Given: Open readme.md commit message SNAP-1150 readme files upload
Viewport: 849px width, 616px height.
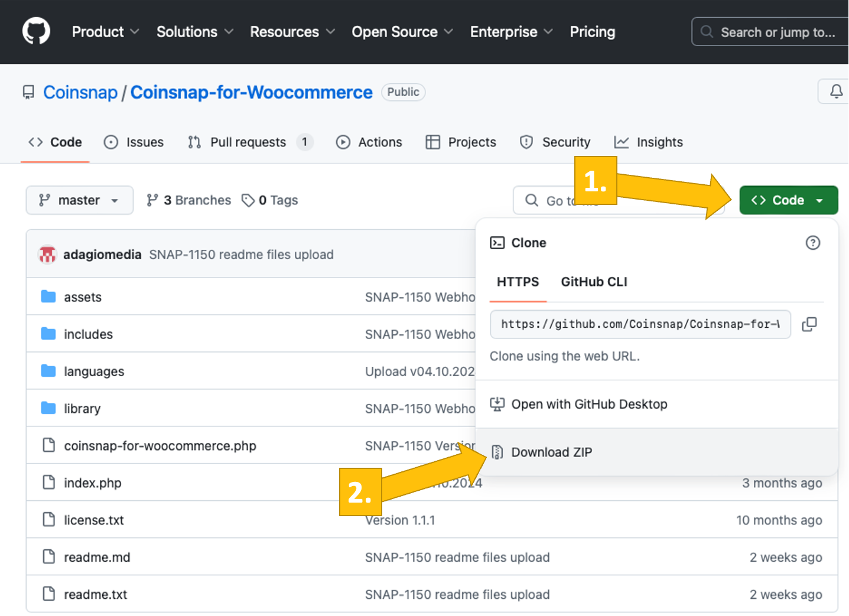Looking at the screenshot, I should (457, 558).
